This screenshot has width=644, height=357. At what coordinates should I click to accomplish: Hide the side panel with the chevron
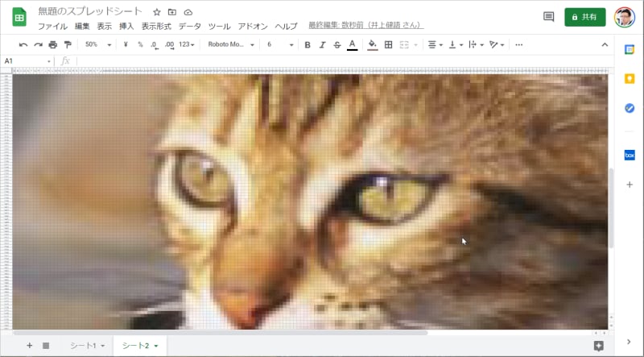629,342
